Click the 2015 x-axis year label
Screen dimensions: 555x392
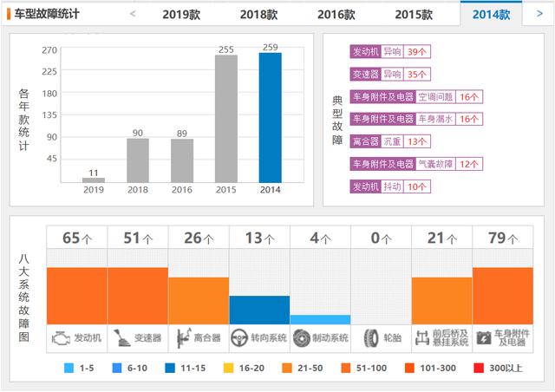click(226, 190)
